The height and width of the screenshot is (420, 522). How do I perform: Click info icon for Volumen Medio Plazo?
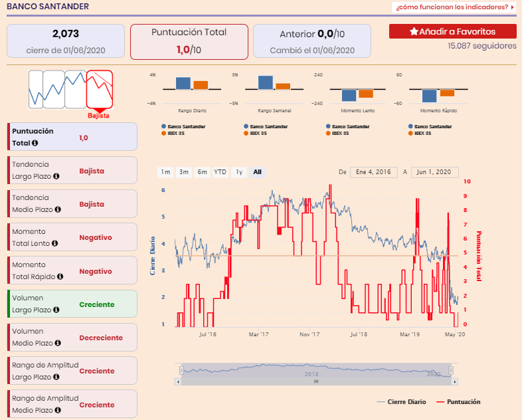pyautogui.click(x=58, y=343)
